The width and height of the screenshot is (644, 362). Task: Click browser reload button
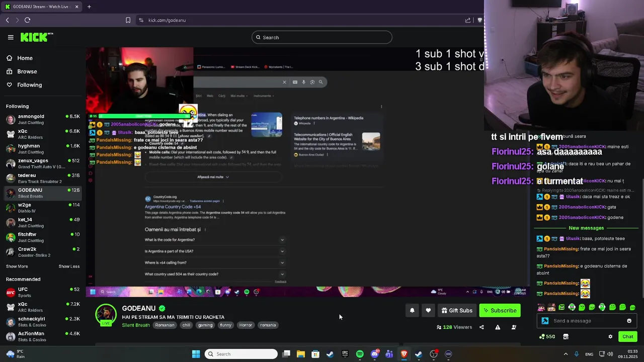point(27,20)
